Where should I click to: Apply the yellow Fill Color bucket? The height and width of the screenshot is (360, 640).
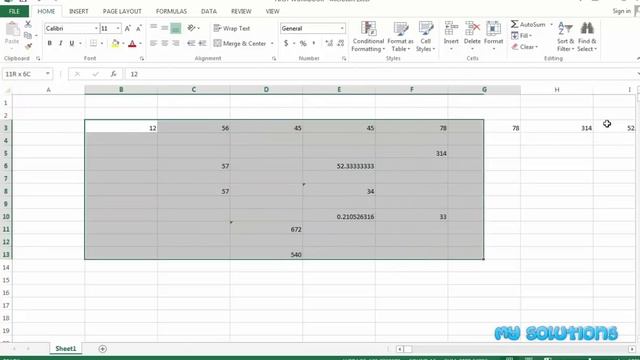click(116, 43)
